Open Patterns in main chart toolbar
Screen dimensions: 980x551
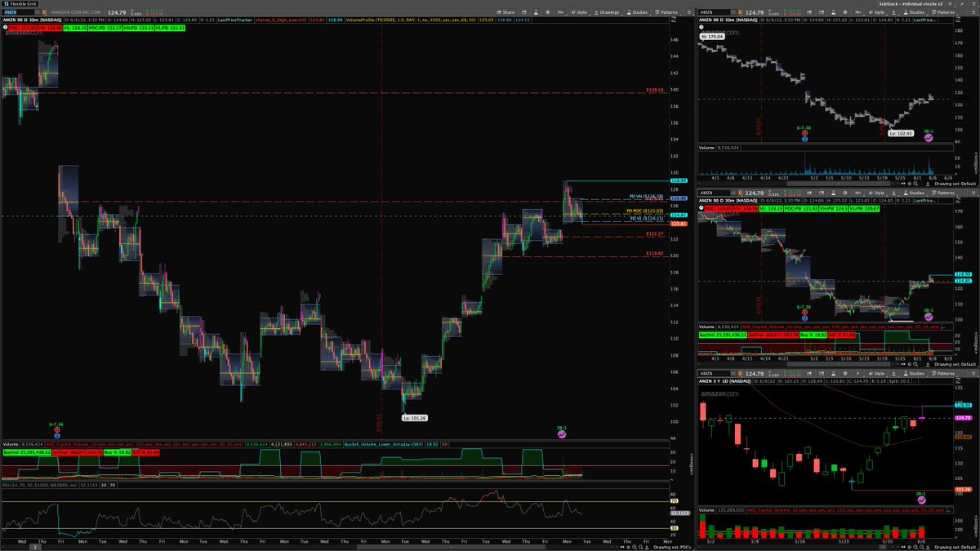pos(667,12)
